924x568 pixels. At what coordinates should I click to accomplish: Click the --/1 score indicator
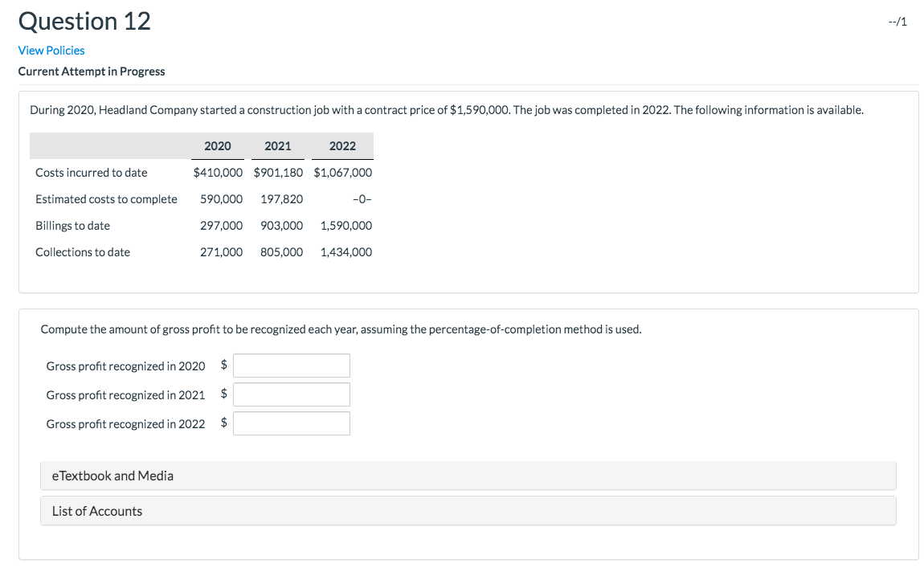[x=897, y=21]
